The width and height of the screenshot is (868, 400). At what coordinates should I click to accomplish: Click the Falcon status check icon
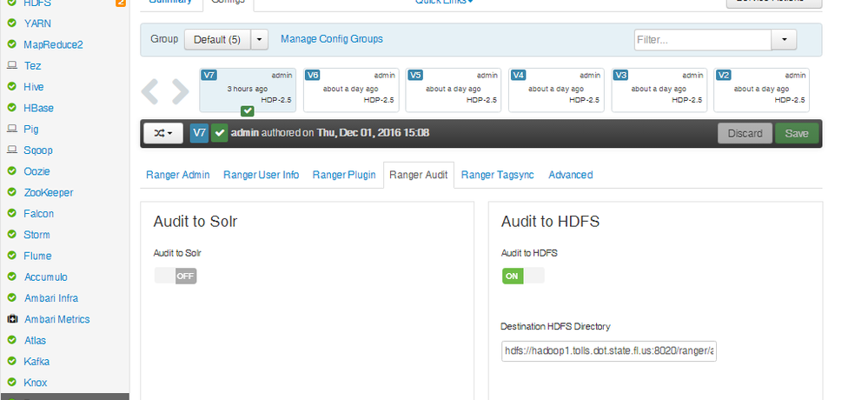click(11, 213)
